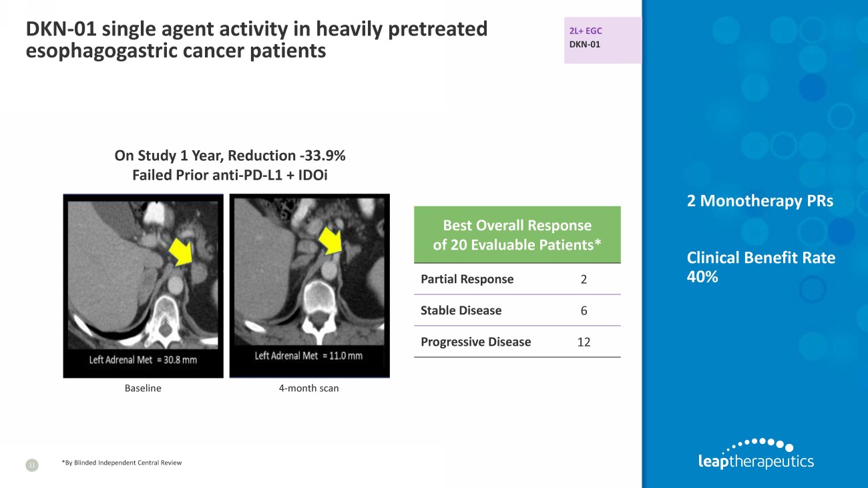Click the value 12 for Progressive Disease
This screenshot has height=488, width=868.
[584, 342]
